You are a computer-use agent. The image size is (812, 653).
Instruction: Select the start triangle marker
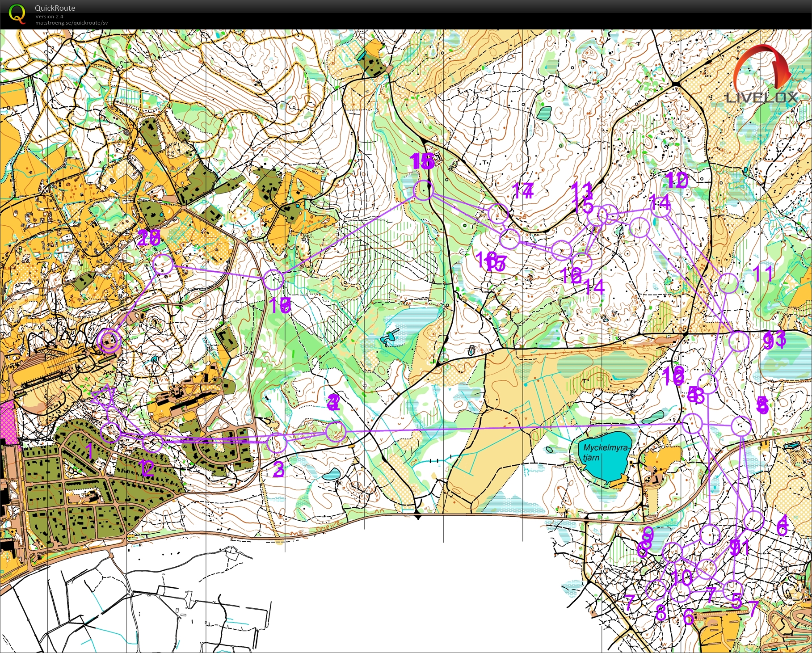pos(104,397)
